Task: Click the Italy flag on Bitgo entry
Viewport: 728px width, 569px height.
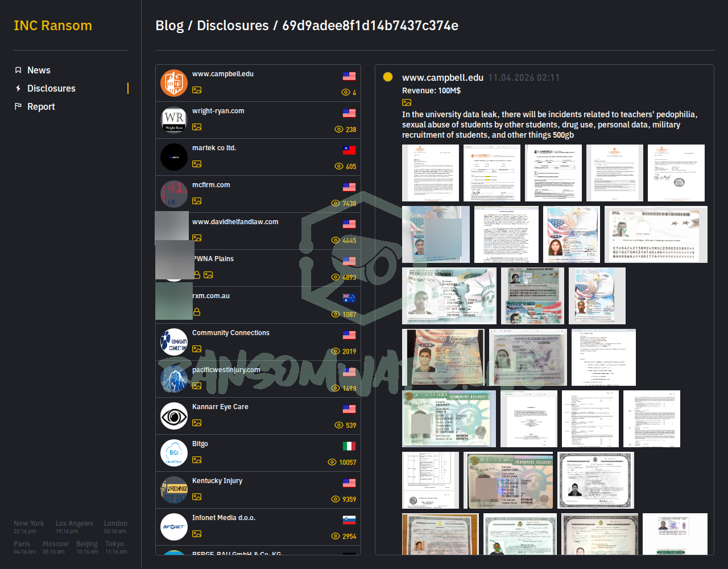Action: click(x=349, y=446)
